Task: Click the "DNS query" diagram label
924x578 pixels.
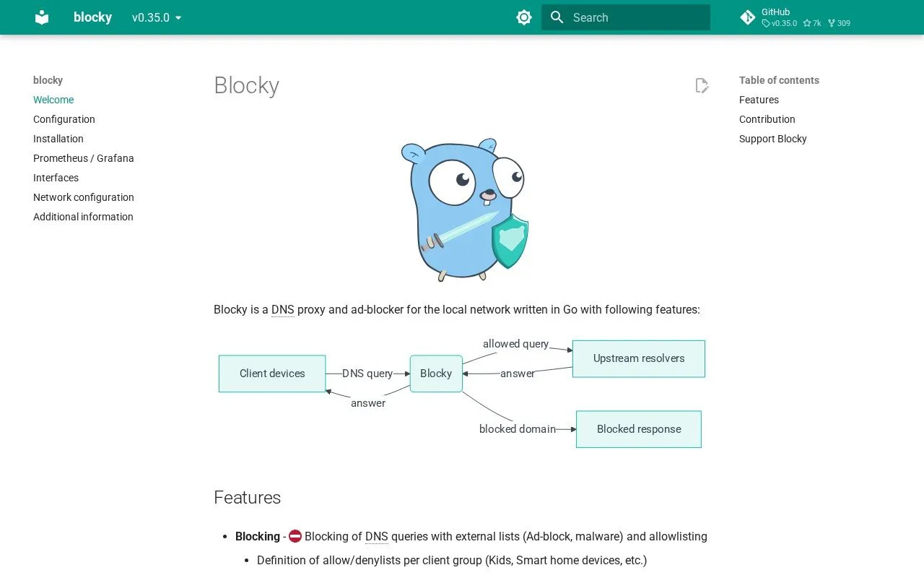Action: [x=367, y=374]
